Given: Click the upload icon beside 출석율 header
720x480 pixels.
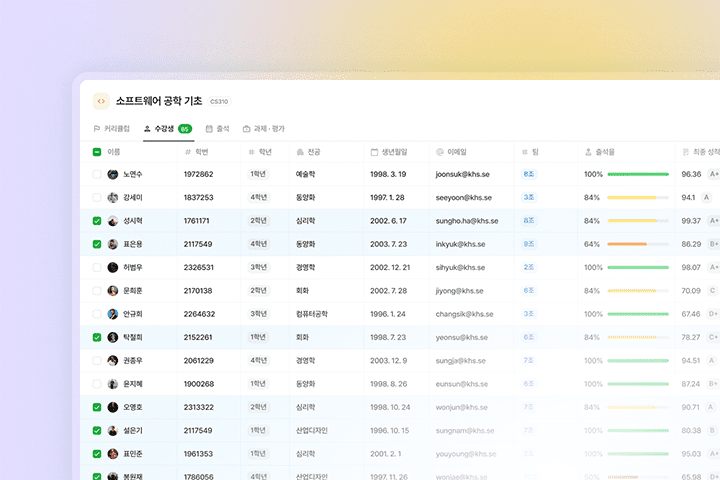Looking at the screenshot, I should click(588, 152).
